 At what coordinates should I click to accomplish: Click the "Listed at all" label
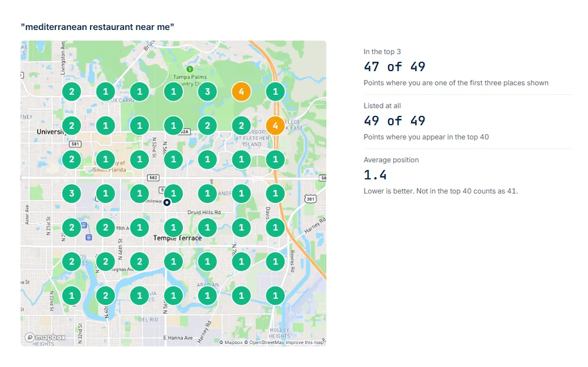click(x=382, y=106)
